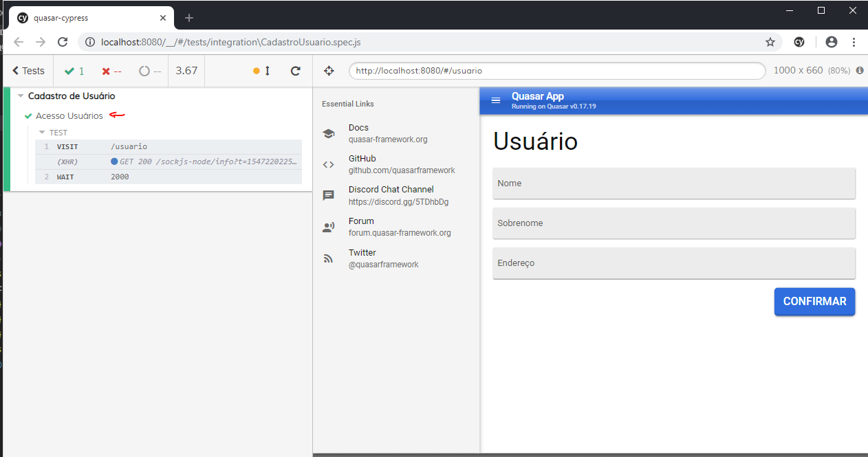Open the Quasar App hamburger menu
The height and width of the screenshot is (457, 868).
496,100
